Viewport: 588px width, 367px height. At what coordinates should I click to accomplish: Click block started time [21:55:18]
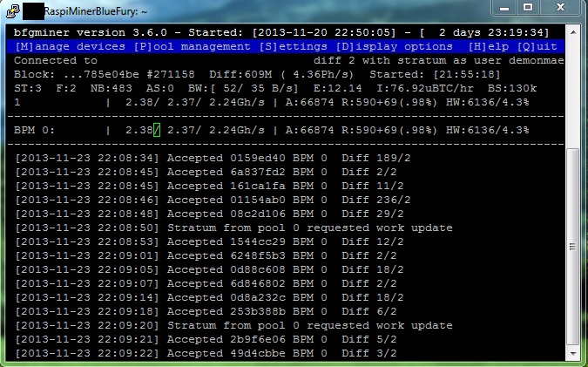[467, 74]
